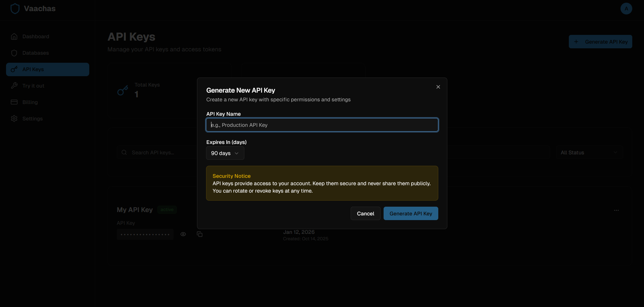Toggle the active status badge on My API Key
This screenshot has height=307, width=644.
click(167, 209)
